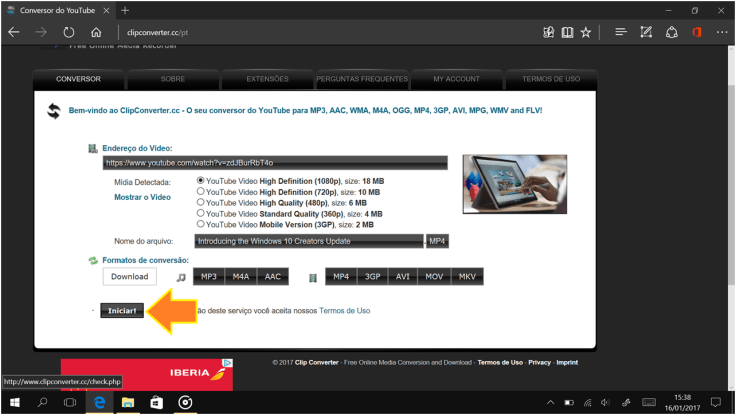
Task: Go to the browser Home page icon
Action: (x=96, y=32)
